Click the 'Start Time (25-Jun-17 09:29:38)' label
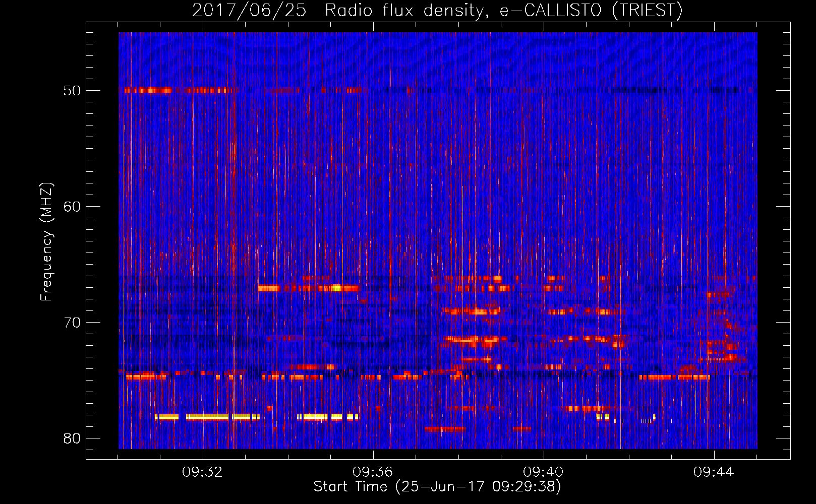 (x=437, y=487)
